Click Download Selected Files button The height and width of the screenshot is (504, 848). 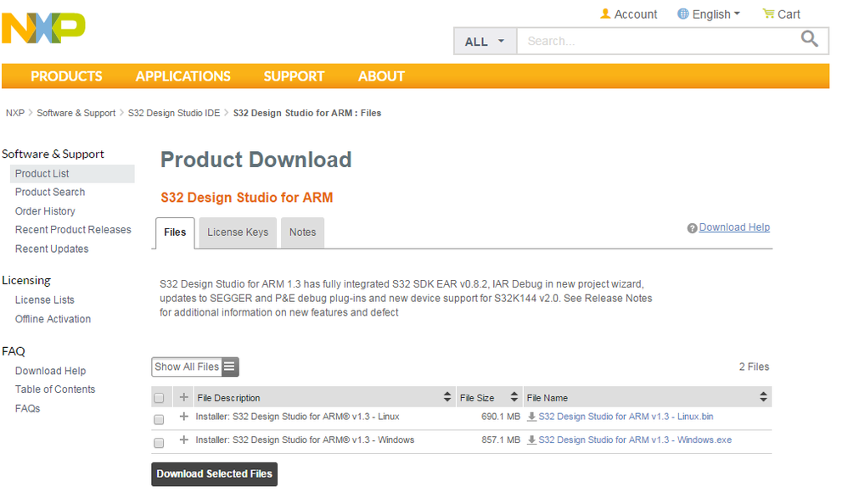[214, 473]
